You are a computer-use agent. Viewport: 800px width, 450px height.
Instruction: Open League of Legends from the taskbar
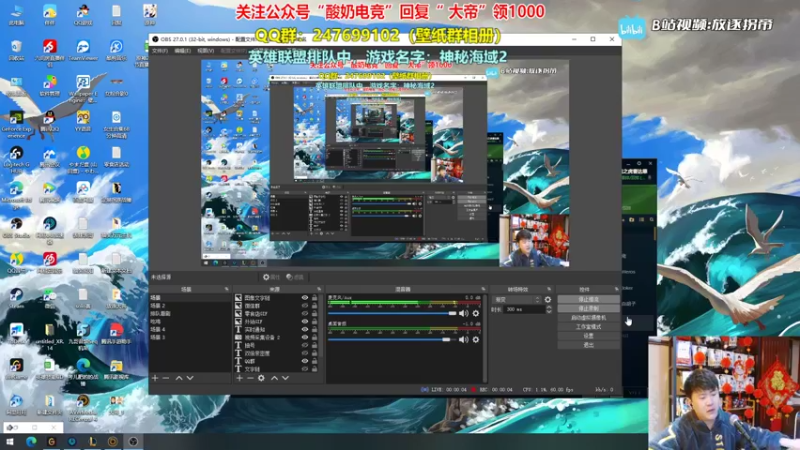pyautogui.click(x=92, y=442)
